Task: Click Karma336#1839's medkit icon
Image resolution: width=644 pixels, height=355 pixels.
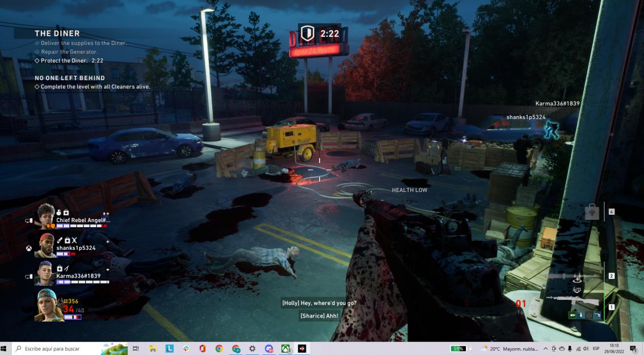Action: [59, 268]
